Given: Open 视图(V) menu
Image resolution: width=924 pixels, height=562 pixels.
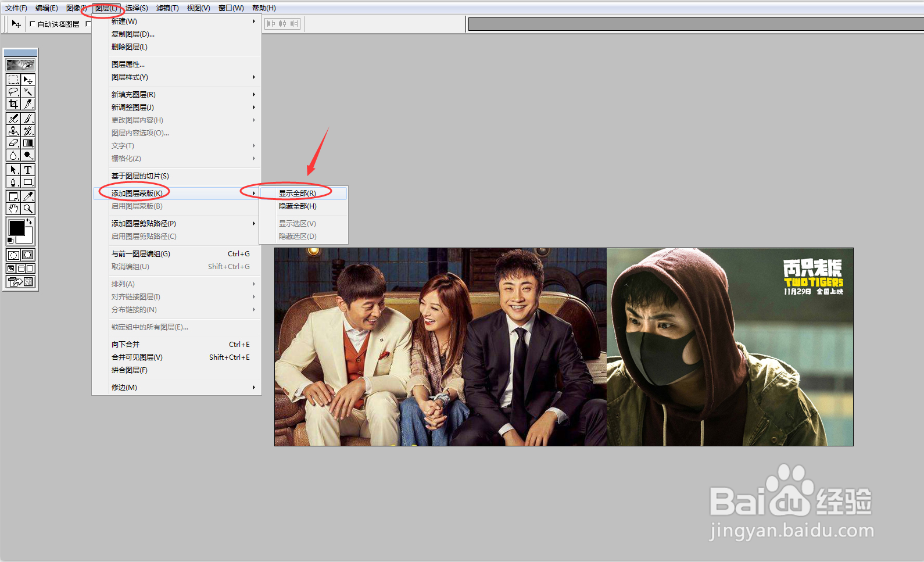Looking at the screenshot, I should click(x=198, y=8).
